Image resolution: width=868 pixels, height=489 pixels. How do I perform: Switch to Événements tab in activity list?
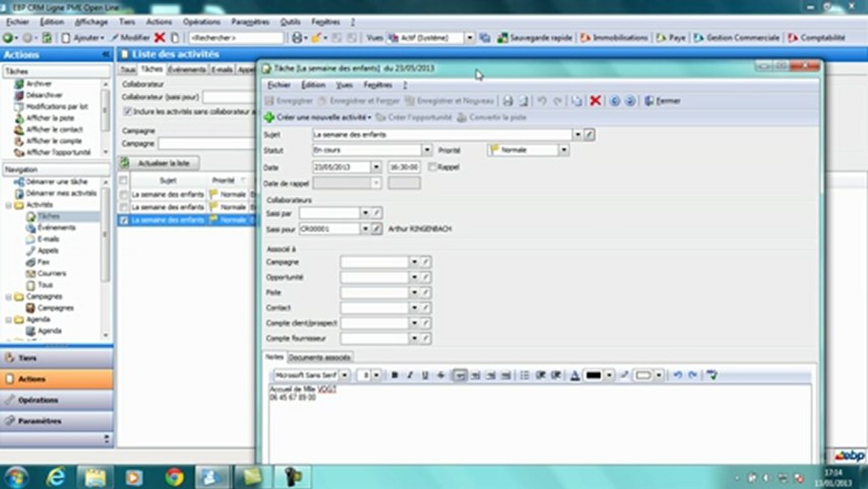coord(187,69)
